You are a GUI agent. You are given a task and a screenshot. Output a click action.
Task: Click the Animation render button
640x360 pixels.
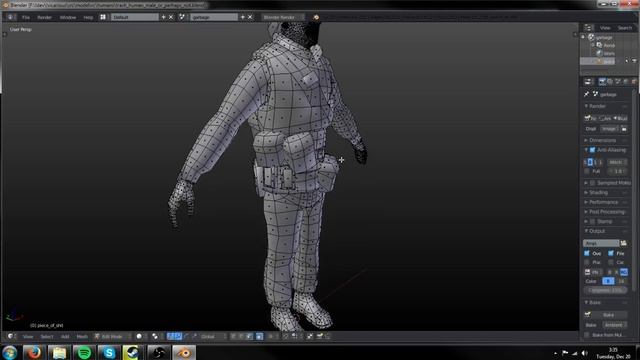click(605, 118)
